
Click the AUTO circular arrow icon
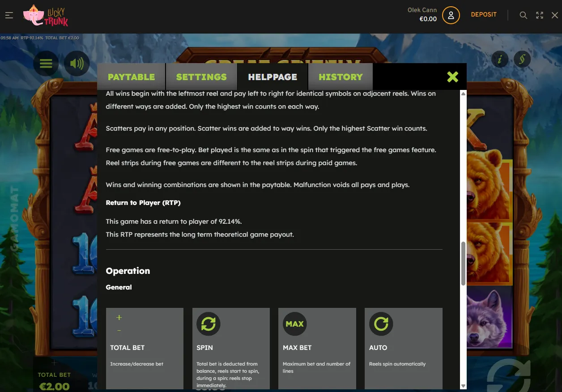click(381, 324)
